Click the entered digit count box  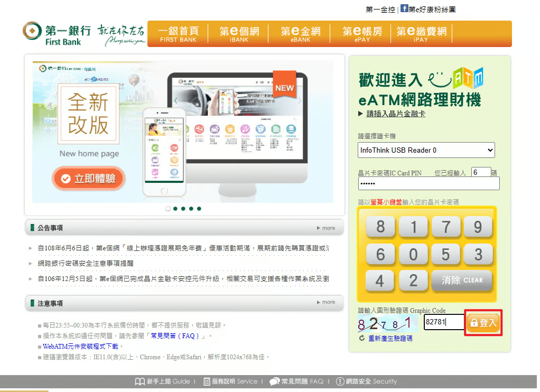click(x=481, y=172)
